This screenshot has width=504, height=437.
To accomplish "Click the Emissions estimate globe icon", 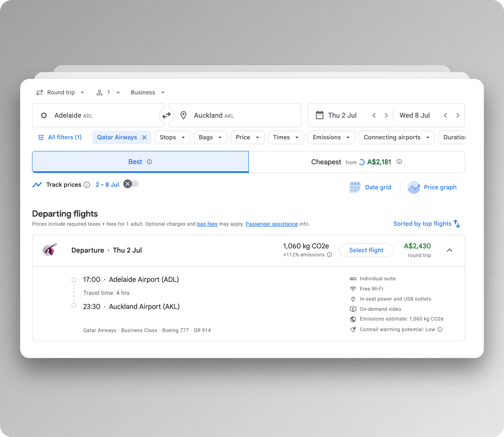I will (x=353, y=319).
